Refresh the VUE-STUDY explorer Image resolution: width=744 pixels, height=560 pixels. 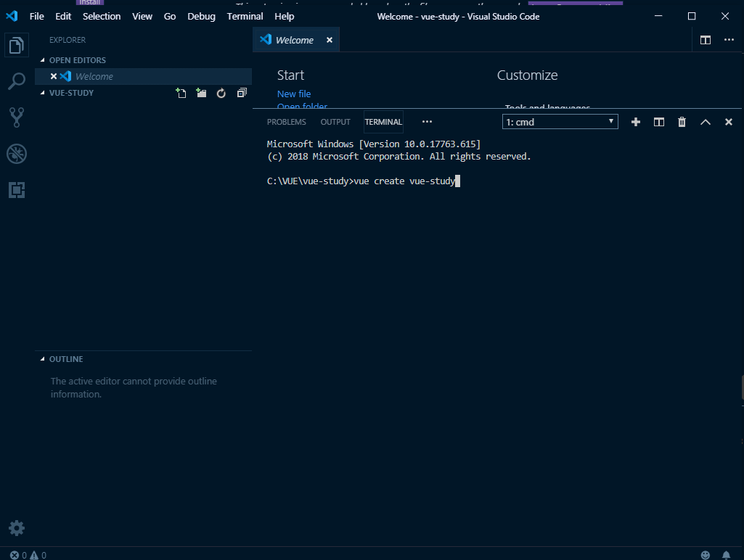[x=221, y=93]
